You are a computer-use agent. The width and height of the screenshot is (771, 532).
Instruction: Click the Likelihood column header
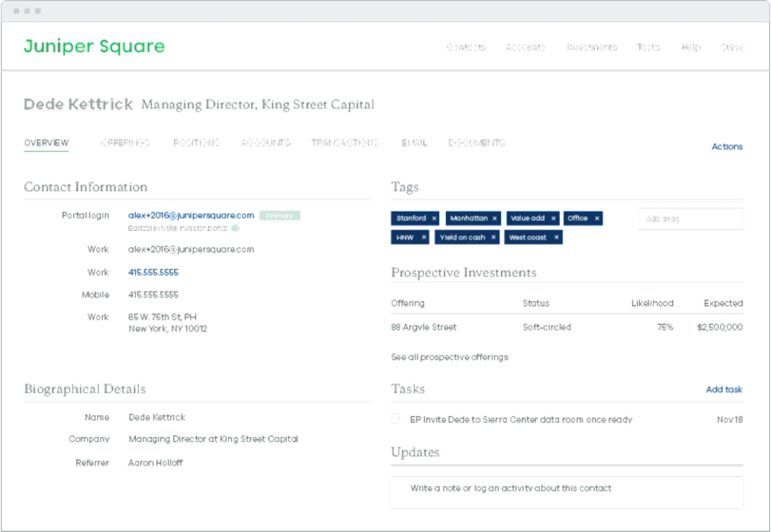(652, 303)
